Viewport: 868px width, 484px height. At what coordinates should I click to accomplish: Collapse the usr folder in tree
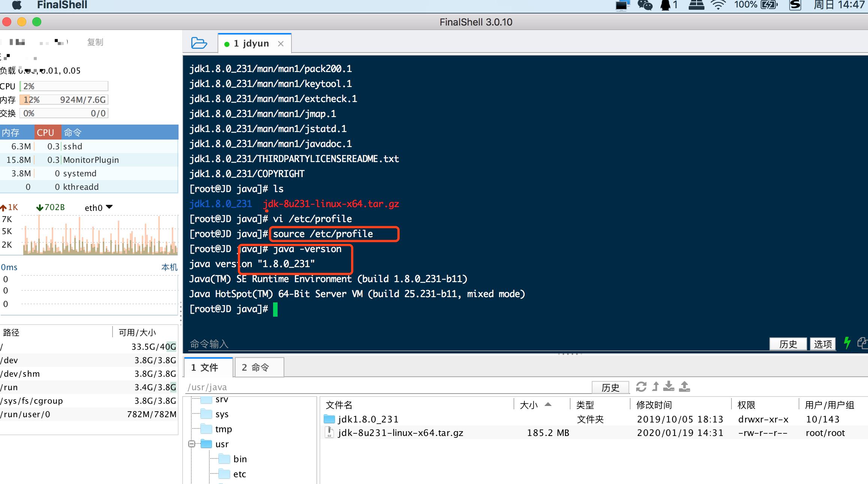[x=192, y=444]
